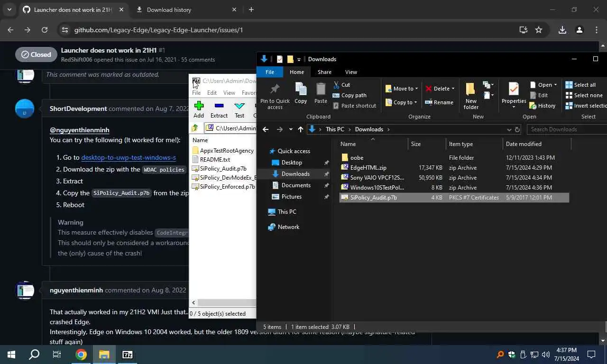The height and width of the screenshot is (364, 607).
Task: Open recent locations dropdown in Explorer
Action: pos(291,129)
